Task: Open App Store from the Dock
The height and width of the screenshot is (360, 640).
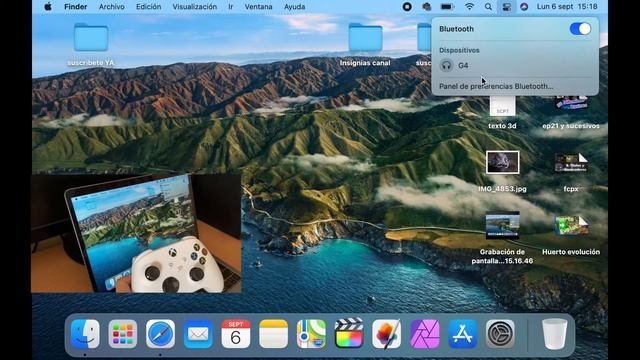Action: pyautogui.click(x=462, y=334)
